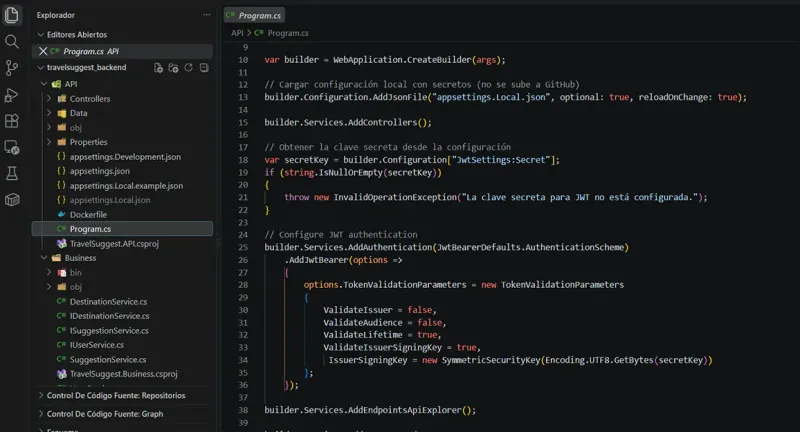Click New File icon in travelsuggest_backend header
Viewport: 800px width, 432px height.
(x=159, y=68)
